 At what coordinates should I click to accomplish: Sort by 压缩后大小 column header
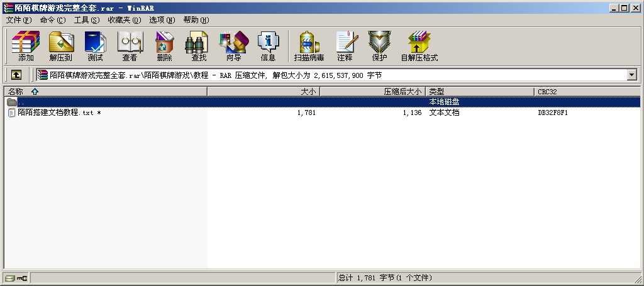[372, 92]
